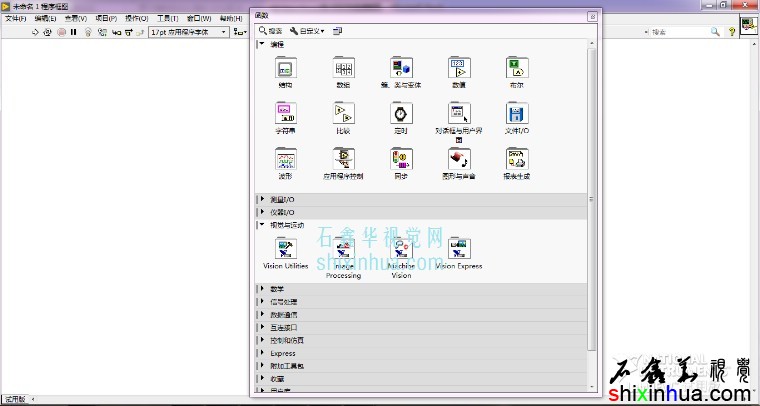Open the 文件I/O (File I/O) palette
Screen dimensions: 760x406
tap(517, 113)
